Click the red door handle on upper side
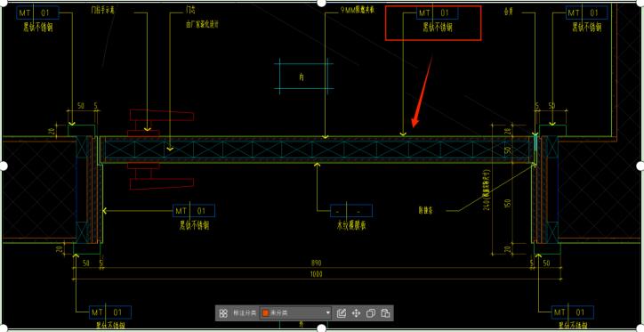The image size is (644, 332). point(161,122)
